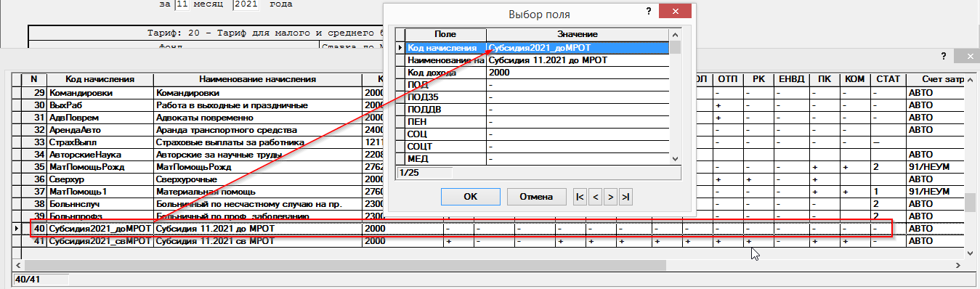Select value Субсидия2021_доМРОТ in dialog
Screen dimensions: 980x289
578,48
